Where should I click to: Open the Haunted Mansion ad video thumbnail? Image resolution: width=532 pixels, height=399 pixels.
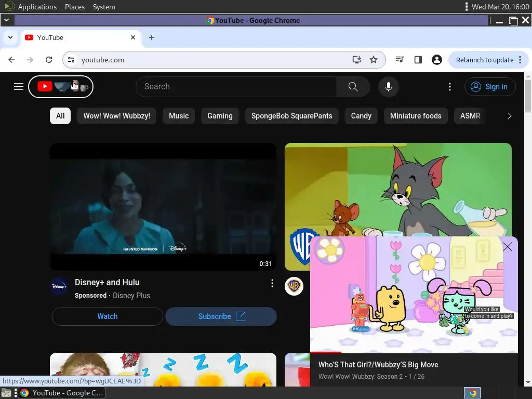(163, 207)
